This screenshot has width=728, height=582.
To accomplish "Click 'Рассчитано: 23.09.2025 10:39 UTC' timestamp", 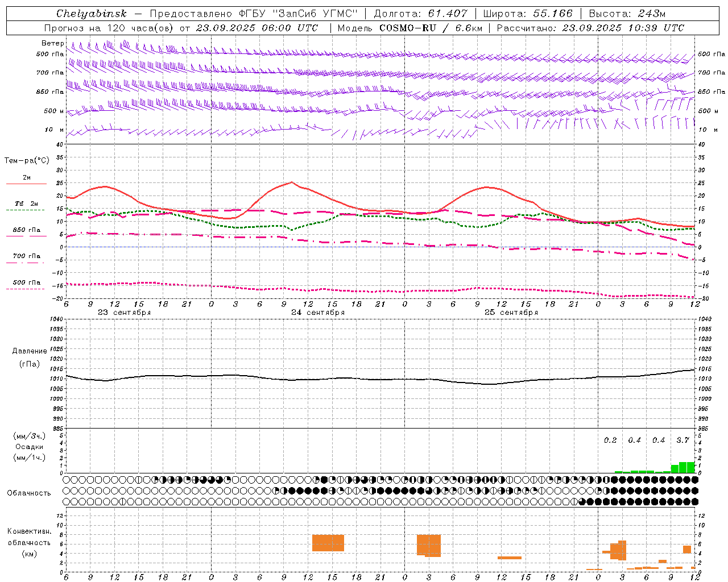I will point(590,28).
